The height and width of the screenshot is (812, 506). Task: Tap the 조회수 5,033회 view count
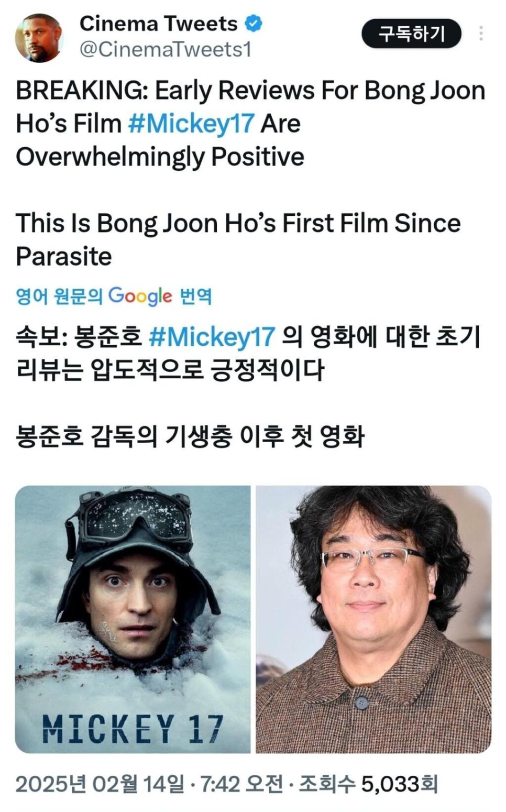pyautogui.click(x=368, y=784)
